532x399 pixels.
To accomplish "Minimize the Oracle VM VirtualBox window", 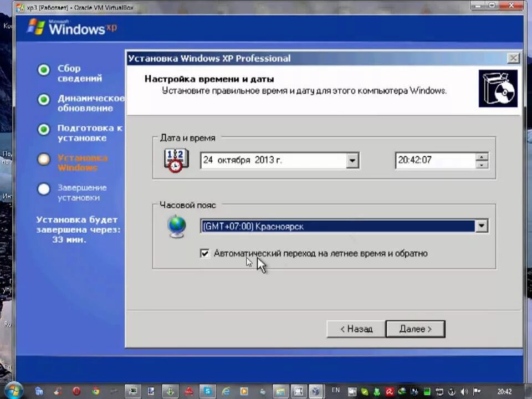I will pyautogui.click(x=478, y=6).
